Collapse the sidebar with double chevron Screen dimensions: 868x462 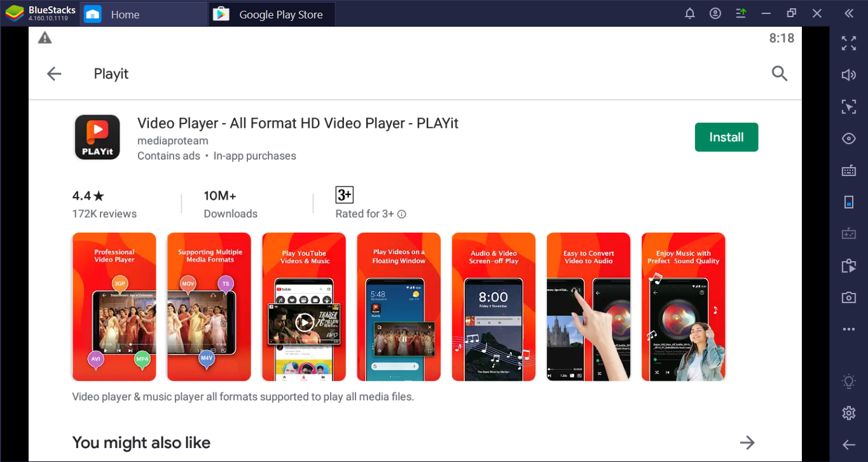849,13
